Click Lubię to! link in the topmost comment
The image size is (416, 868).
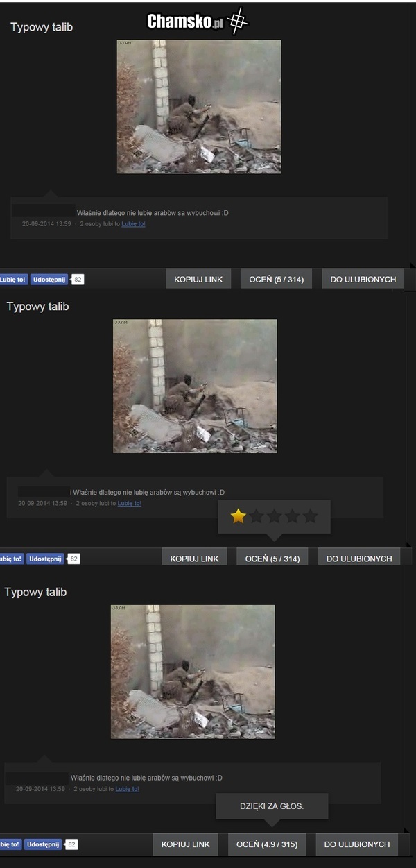click(x=133, y=224)
